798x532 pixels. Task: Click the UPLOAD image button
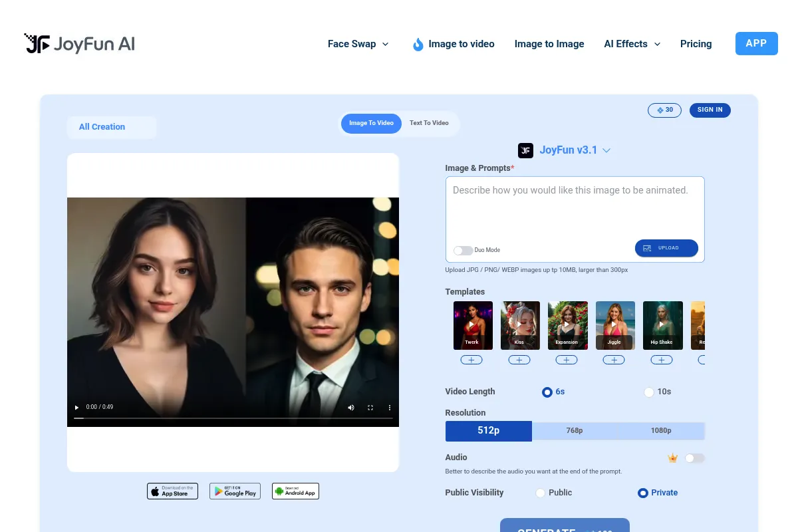point(666,248)
